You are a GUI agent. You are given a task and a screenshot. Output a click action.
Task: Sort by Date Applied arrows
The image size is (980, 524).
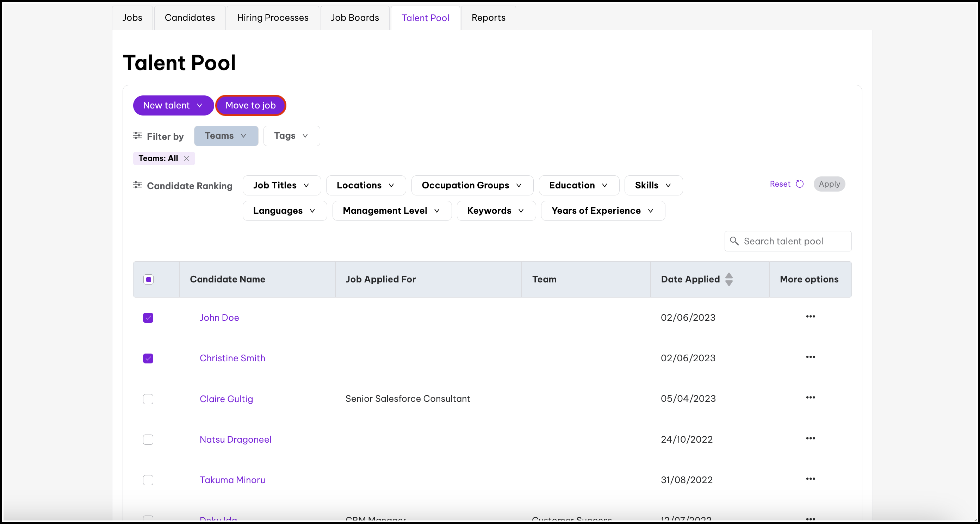coord(728,279)
